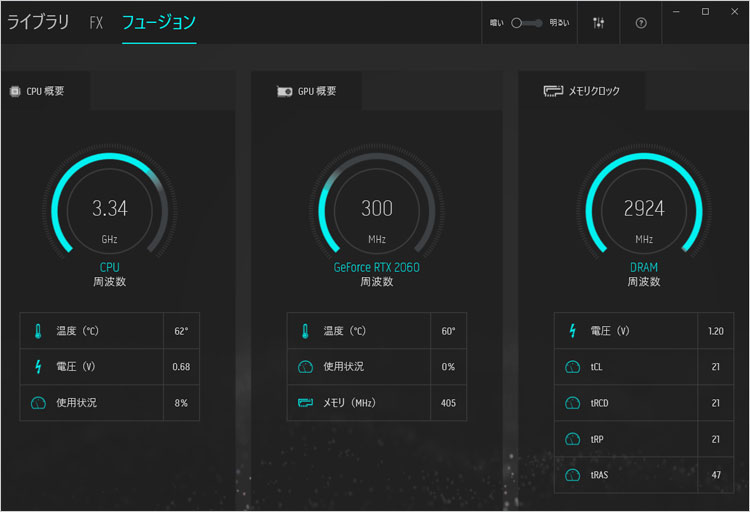
Task: Click the CPU label under the gauge
Action: [x=110, y=267]
